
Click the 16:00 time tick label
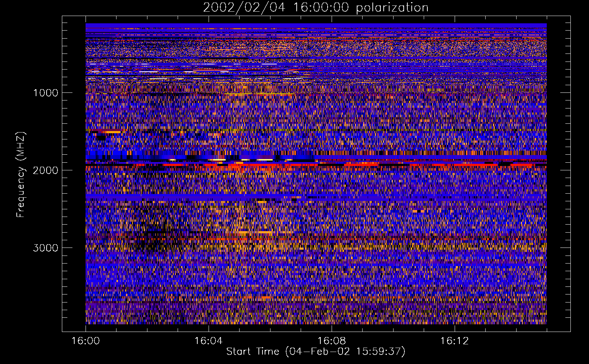coord(86,341)
